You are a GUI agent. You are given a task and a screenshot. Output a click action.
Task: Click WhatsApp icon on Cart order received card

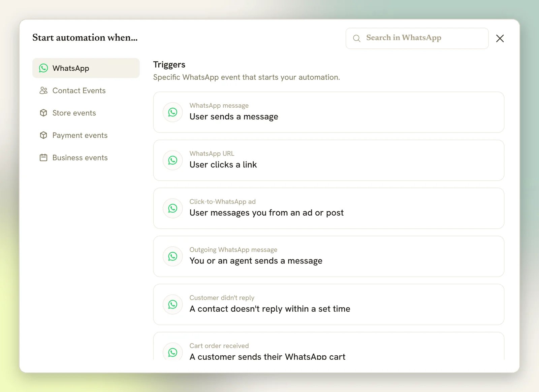coord(173,352)
